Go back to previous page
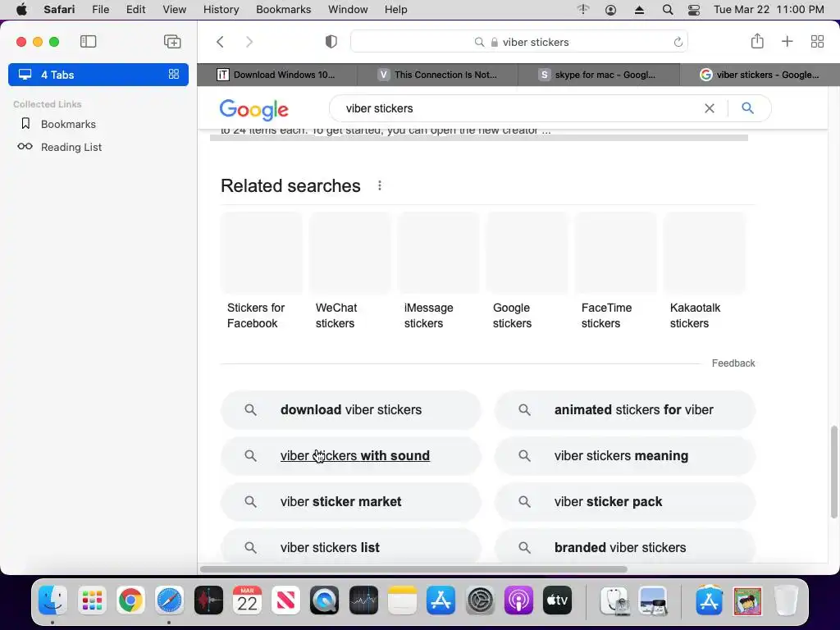The width and height of the screenshot is (840, 630). [x=220, y=42]
